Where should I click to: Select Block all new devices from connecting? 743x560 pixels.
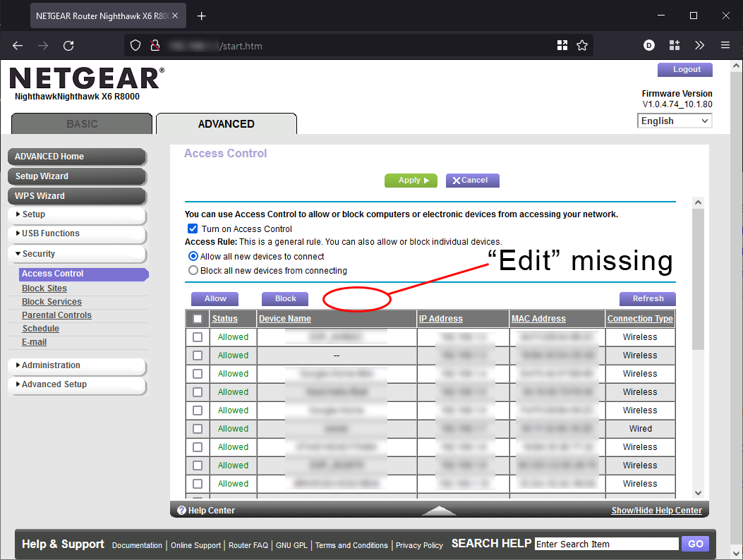click(x=193, y=270)
